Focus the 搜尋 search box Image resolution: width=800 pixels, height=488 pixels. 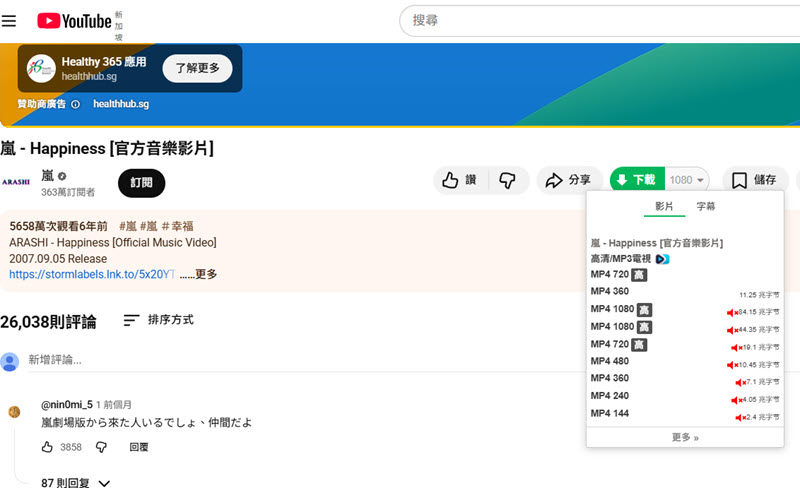point(599,21)
